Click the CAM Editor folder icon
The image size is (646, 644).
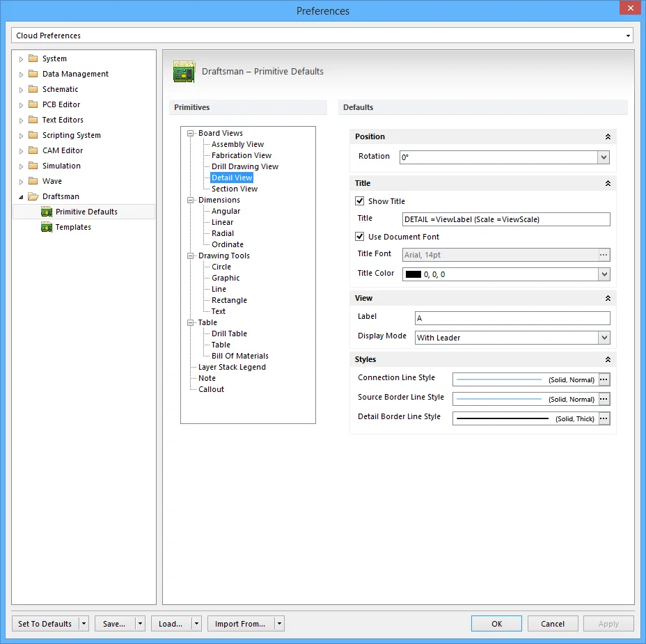33,150
